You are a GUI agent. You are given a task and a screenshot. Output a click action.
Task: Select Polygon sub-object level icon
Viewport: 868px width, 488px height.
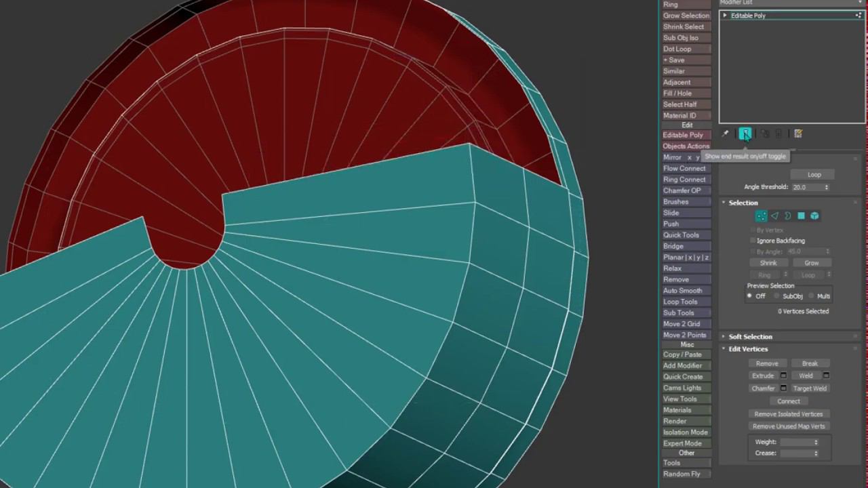coord(801,216)
